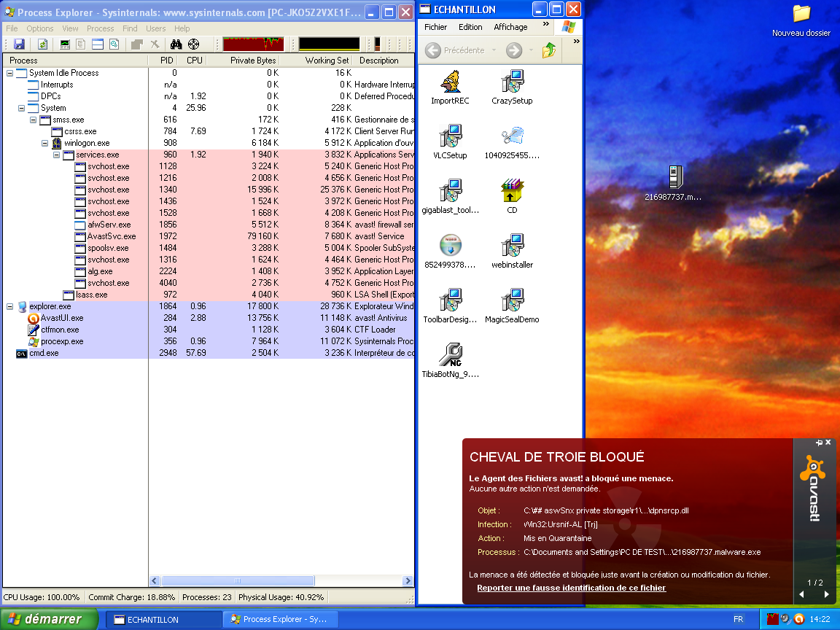The height and width of the screenshot is (630, 840).
Task: Select the CrazySetup installer icon
Action: tap(512, 87)
